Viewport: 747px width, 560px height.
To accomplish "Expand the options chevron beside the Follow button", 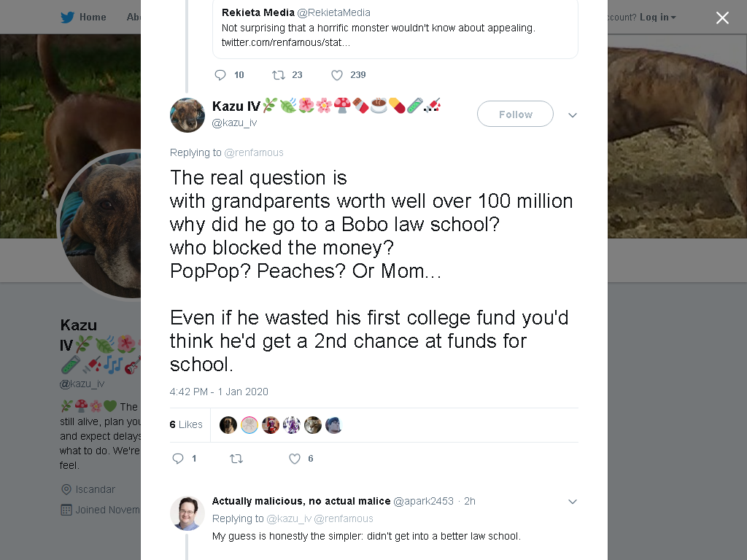I will (x=573, y=114).
